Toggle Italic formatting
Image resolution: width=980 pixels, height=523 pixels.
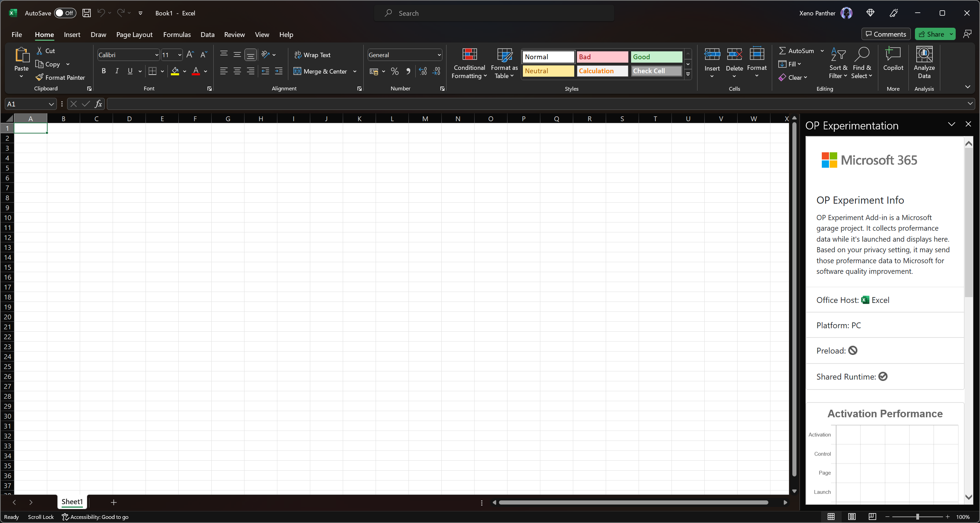click(117, 71)
